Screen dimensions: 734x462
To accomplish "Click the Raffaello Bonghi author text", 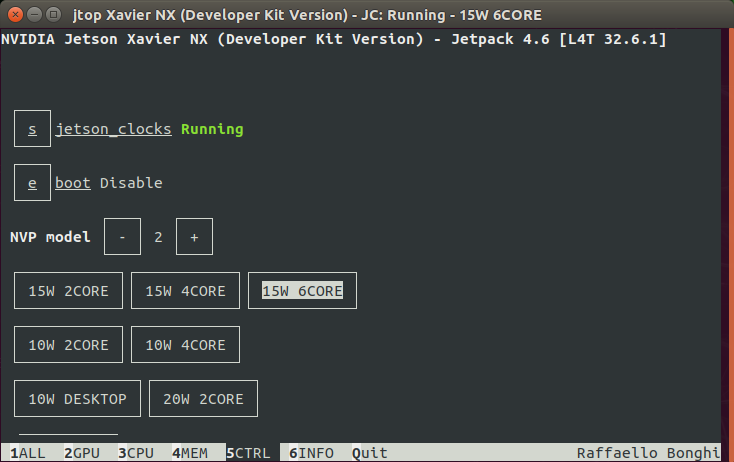I will point(648,453).
